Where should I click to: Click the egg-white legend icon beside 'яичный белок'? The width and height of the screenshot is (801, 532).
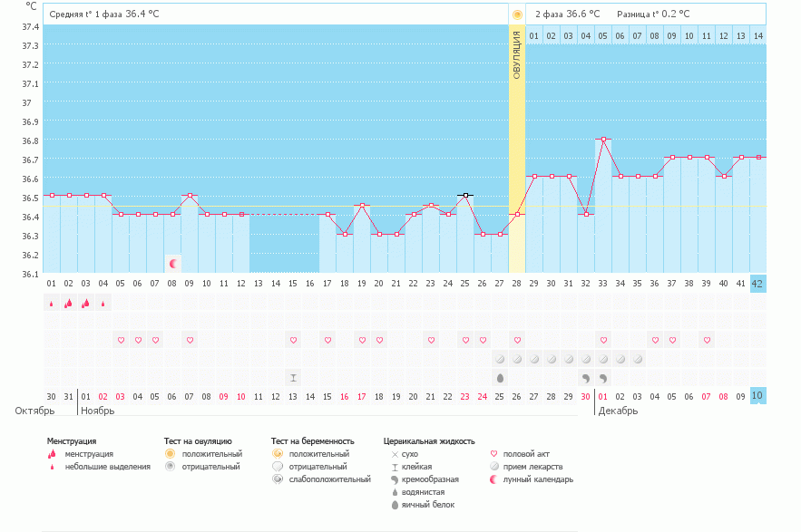(395, 505)
